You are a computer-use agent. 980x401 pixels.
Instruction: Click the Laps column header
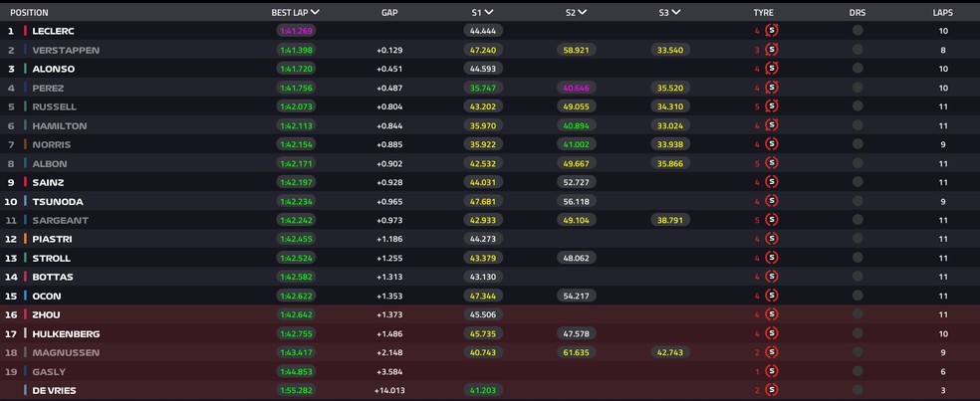942,13
